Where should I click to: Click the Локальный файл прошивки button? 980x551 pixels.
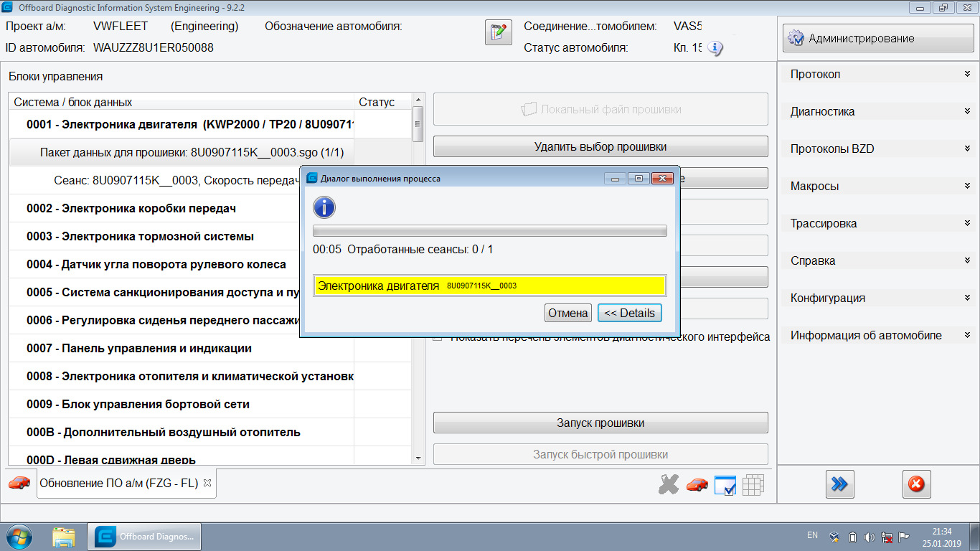click(x=600, y=110)
